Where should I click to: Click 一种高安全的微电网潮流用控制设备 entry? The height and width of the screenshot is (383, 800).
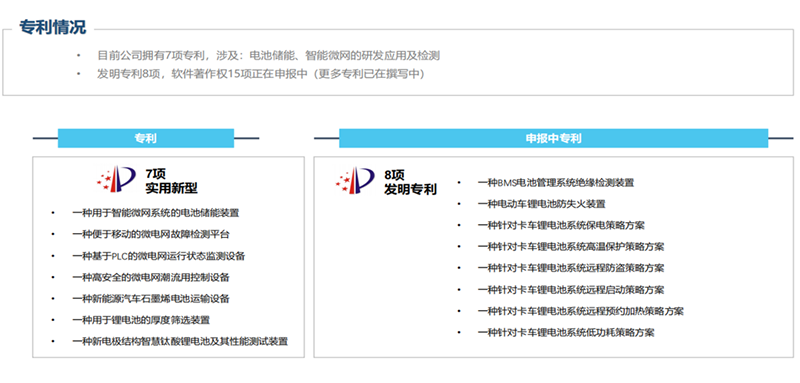(x=151, y=277)
